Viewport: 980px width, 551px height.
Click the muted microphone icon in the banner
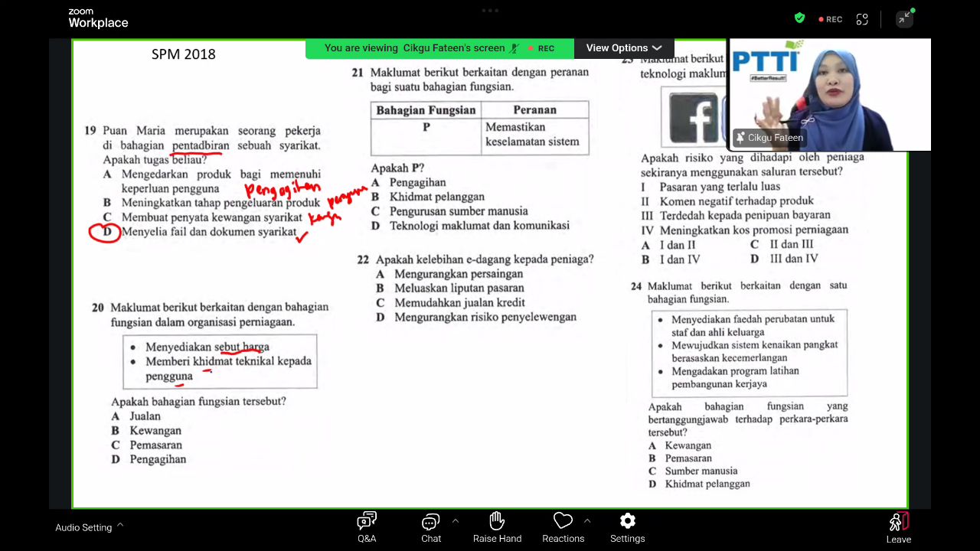(514, 48)
